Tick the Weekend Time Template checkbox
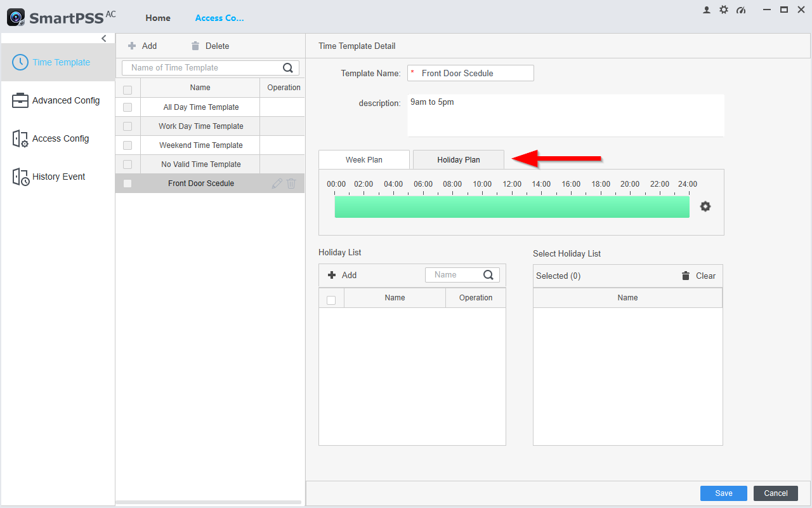Screen dimensions: 812x508 click(128, 145)
